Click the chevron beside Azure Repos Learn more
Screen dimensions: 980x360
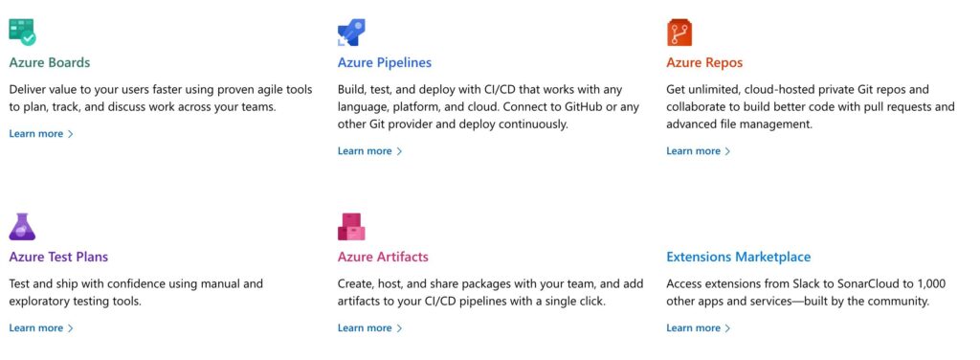point(727,151)
